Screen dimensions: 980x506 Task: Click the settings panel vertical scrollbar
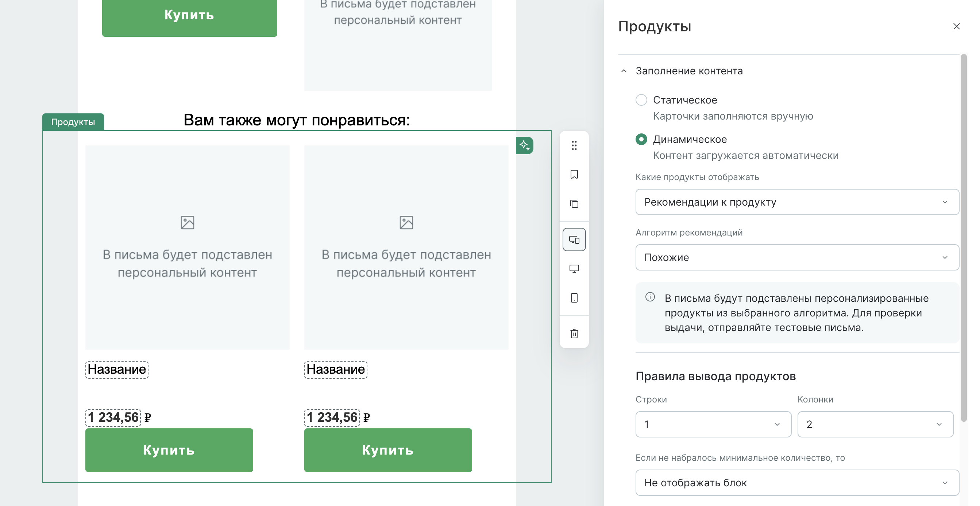(964, 238)
